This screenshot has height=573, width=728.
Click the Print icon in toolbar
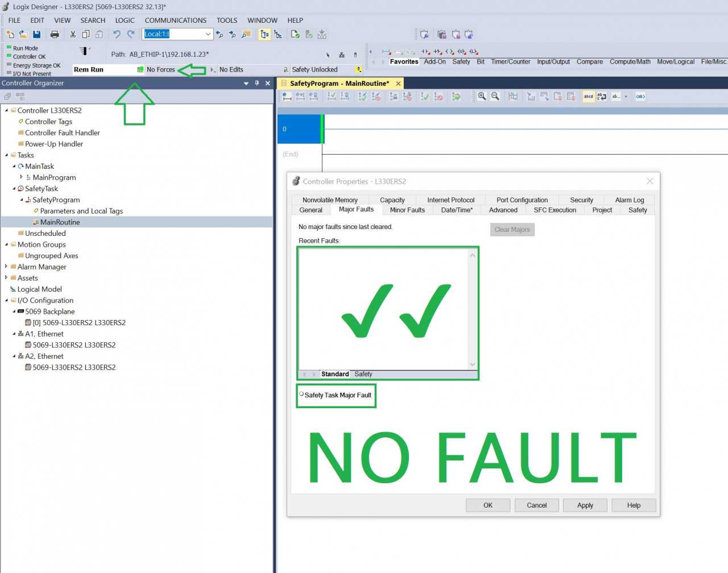pyautogui.click(x=55, y=34)
